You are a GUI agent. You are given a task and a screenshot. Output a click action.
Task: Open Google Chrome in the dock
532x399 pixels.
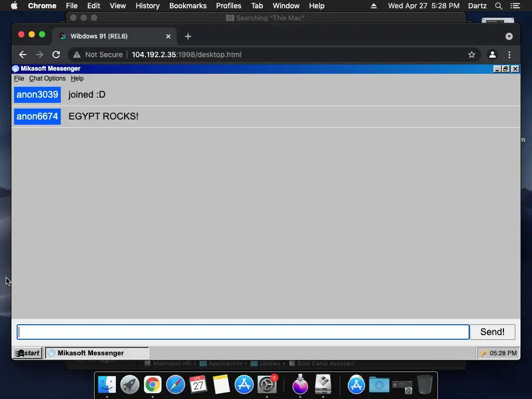153,385
